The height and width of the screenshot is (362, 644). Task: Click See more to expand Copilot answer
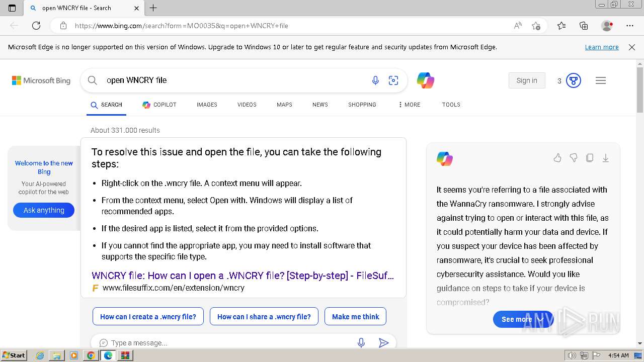(523, 319)
